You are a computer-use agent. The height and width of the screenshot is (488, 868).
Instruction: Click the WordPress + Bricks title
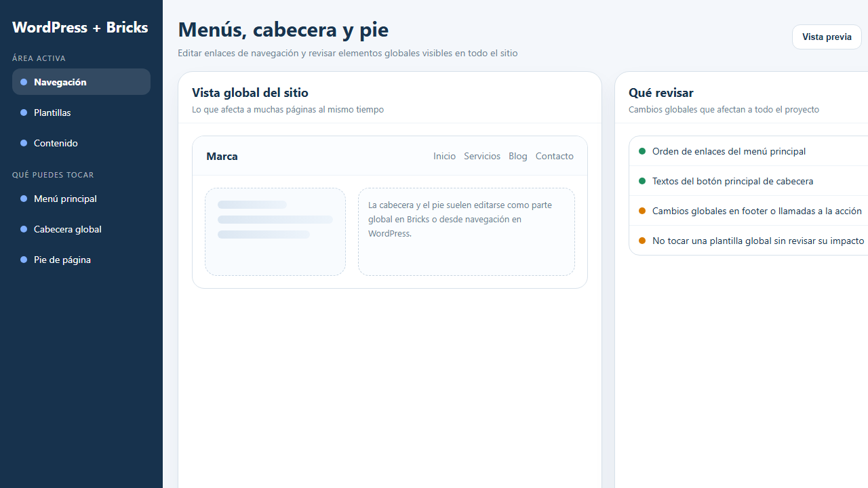80,27
